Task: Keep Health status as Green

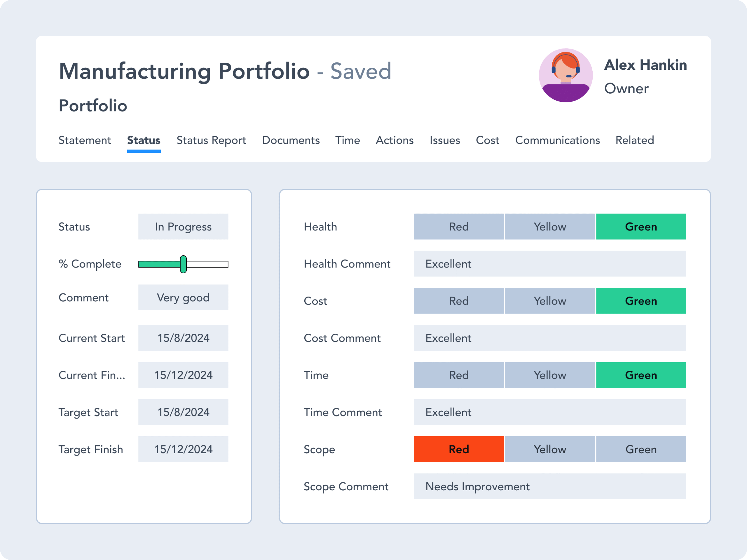Action: point(640,227)
